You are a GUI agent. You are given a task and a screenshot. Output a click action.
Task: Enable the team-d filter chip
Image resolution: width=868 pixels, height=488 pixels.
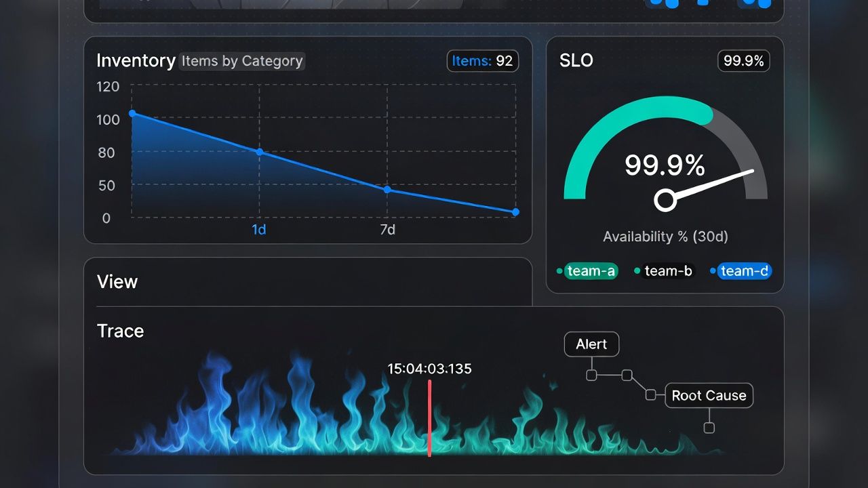click(745, 270)
